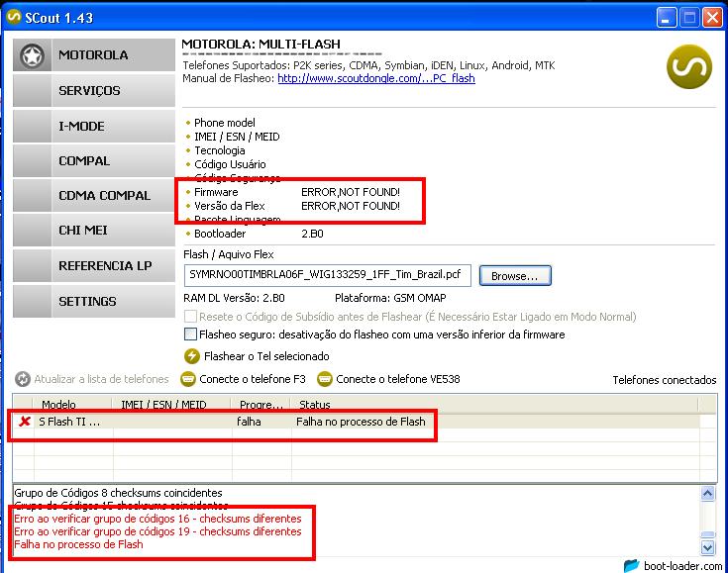The width and height of the screenshot is (728, 573).
Task: Click Conecte o telefone F3 label
Action: click(253, 379)
